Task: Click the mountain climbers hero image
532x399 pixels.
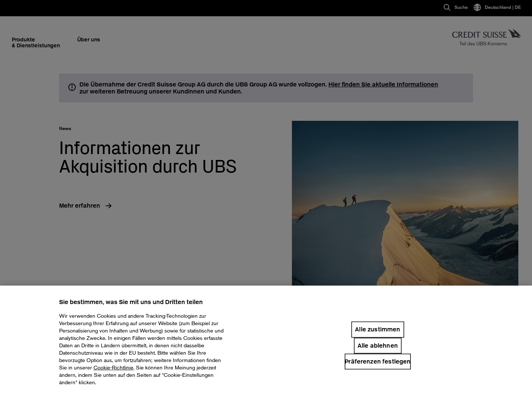Action: click(x=405, y=203)
